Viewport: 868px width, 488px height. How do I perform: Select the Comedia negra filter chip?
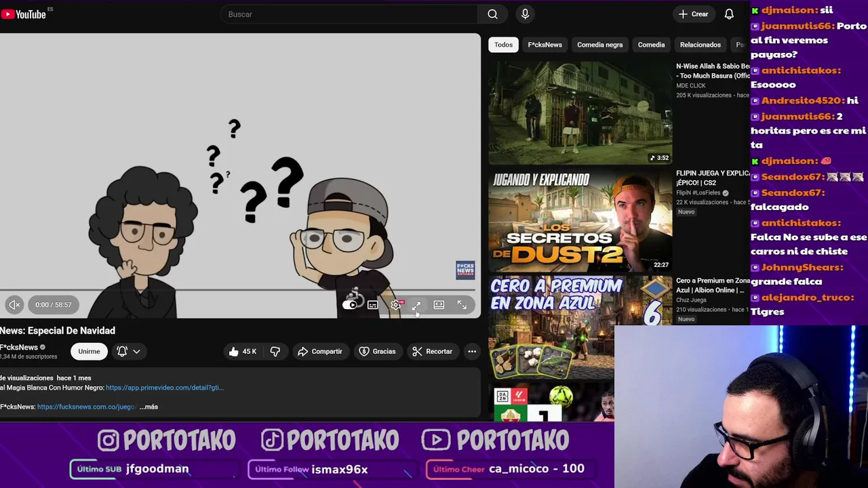click(x=600, y=45)
